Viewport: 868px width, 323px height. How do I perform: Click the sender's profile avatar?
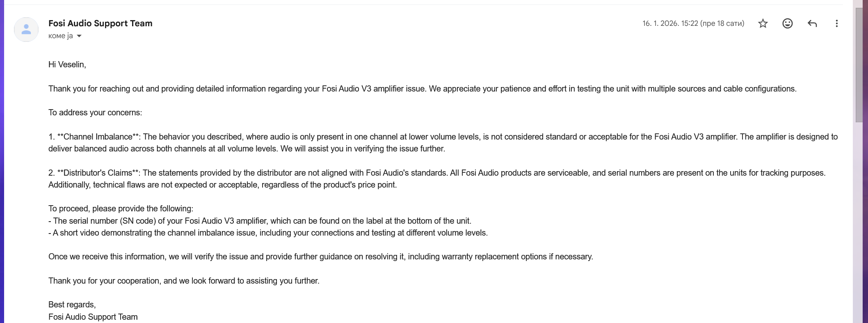26,29
